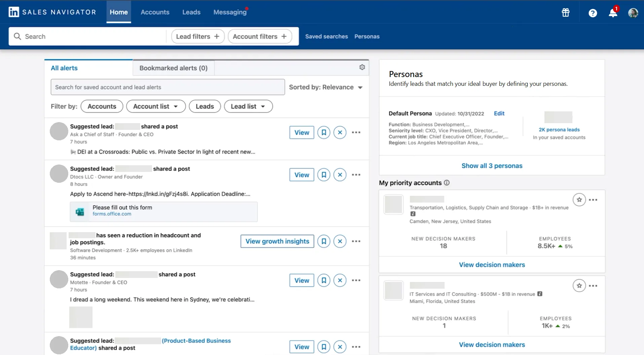Toggle the Leads filter chip

click(x=204, y=106)
